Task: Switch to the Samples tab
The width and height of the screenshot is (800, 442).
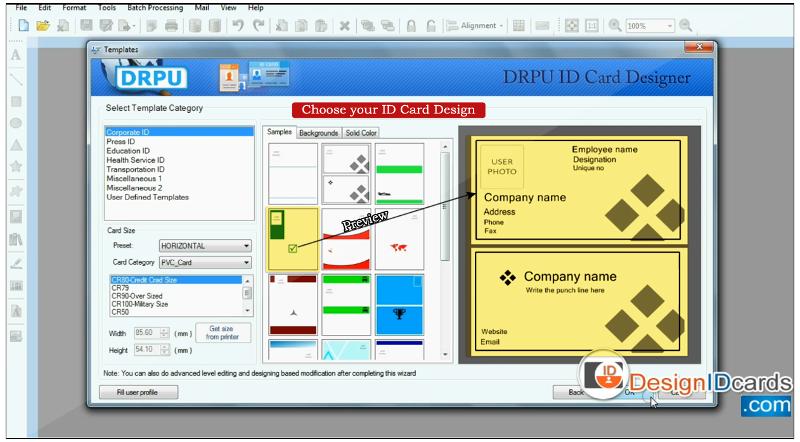Action: [280, 132]
